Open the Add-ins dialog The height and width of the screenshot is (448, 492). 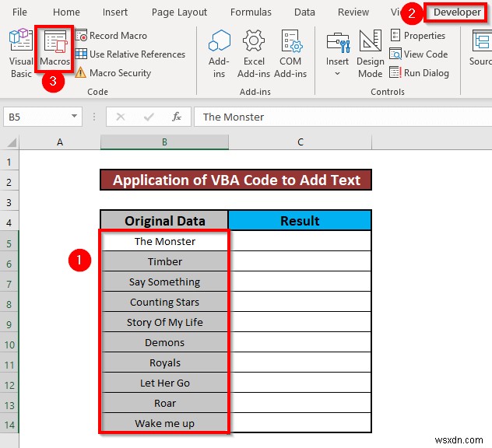[x=219, y=54]
